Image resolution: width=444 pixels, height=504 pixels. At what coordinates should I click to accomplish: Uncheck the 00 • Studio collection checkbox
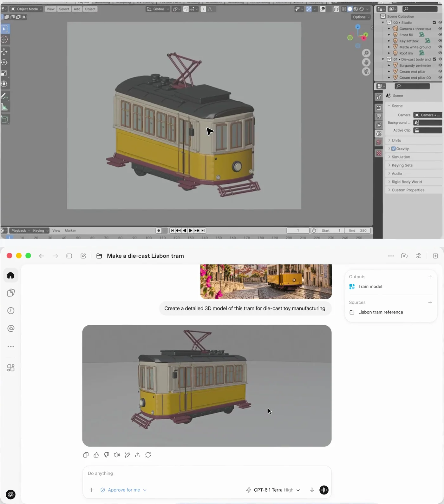click(434, 23)
